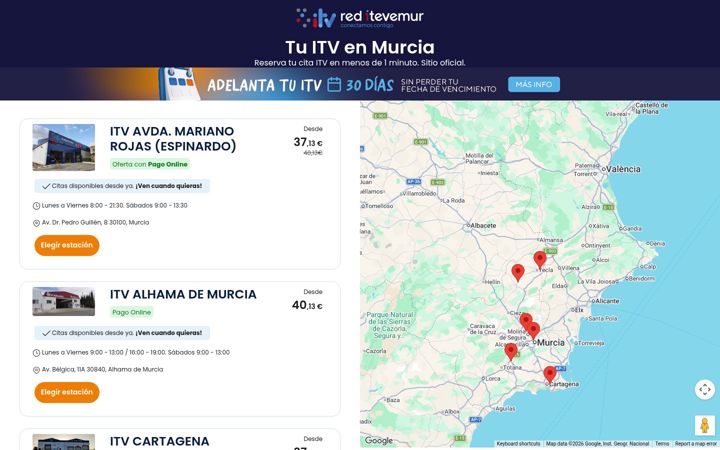Screen dimensions: 720x450
Task: Click the 37,13 € price
Action: 308,142
